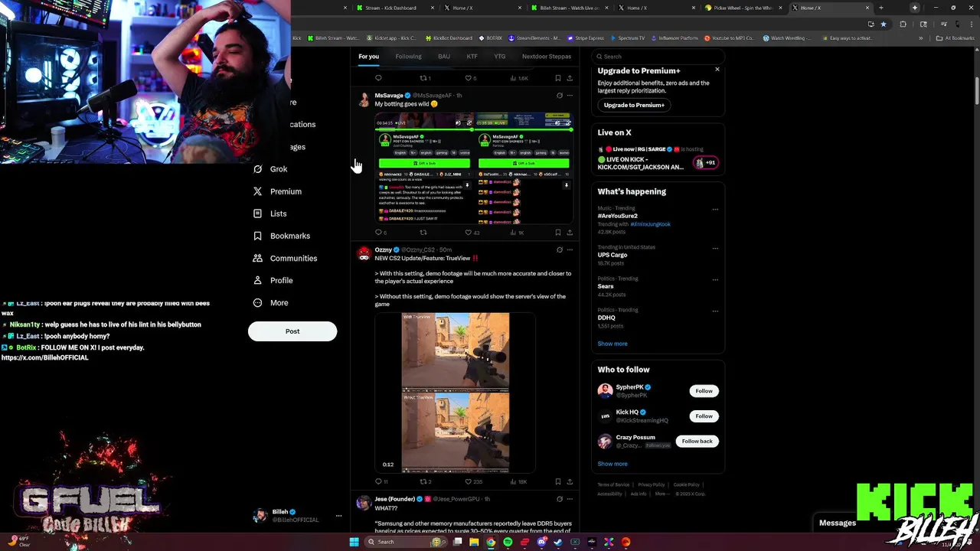
Task: Open Discord from the taskbar
Action: pos(541,542)
